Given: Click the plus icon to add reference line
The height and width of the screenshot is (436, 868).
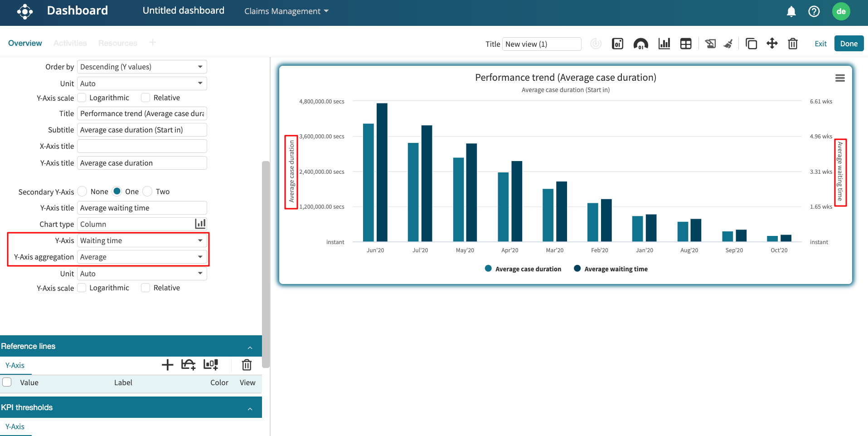Looking at the screenshot, I should coord(167,365).
